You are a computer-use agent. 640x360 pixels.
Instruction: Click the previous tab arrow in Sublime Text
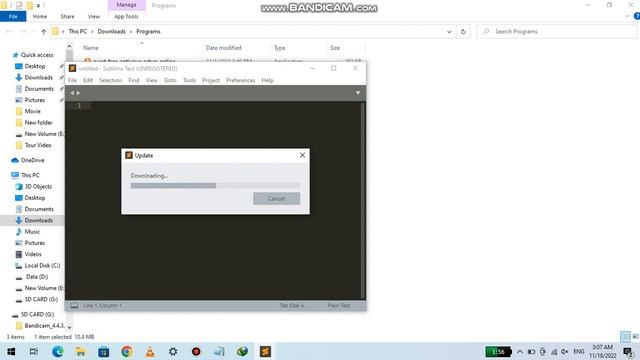[x=72, y=93]
